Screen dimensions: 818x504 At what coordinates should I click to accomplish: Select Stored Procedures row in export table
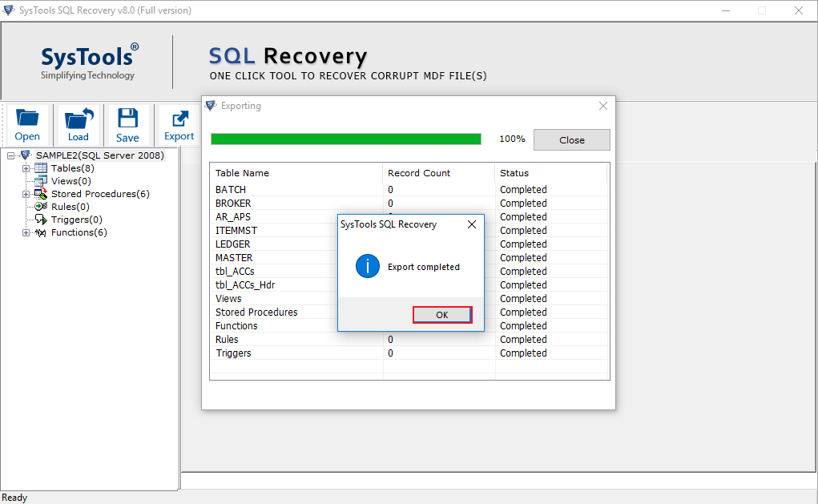(409, 312)
